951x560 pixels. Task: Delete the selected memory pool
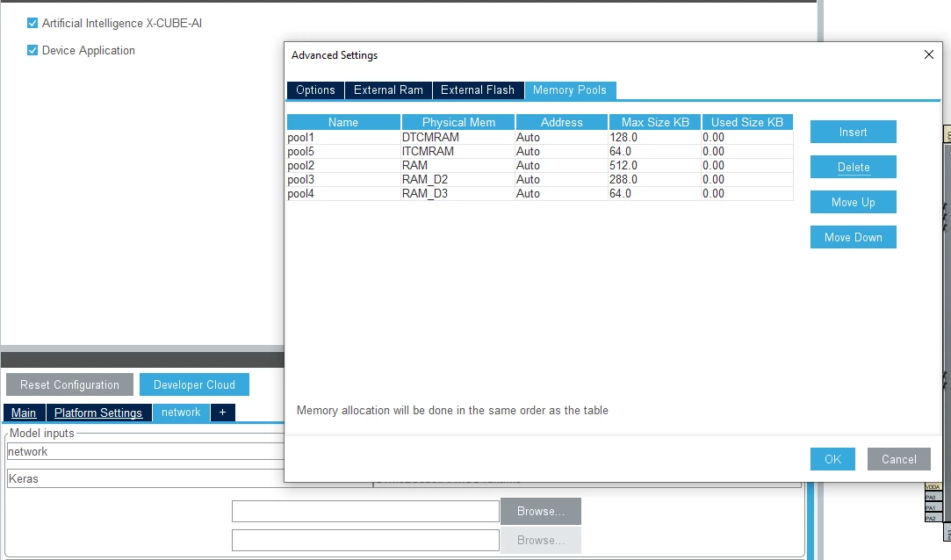853,167
